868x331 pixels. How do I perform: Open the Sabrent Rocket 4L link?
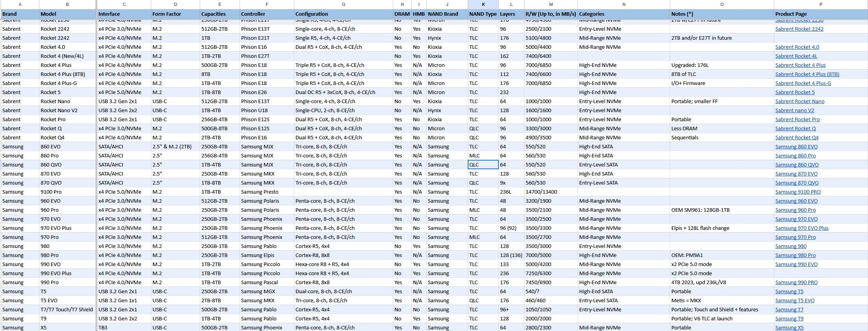click(x=796, y=56)
